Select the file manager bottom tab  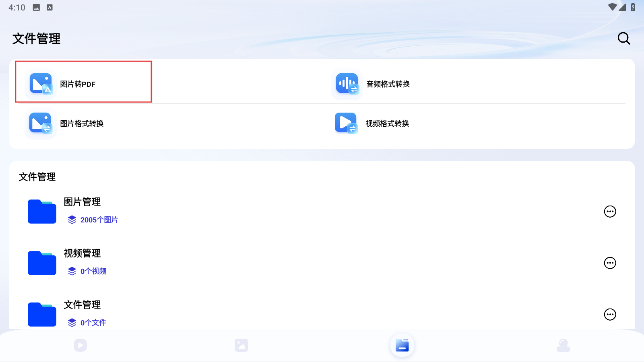click(402, 345)
